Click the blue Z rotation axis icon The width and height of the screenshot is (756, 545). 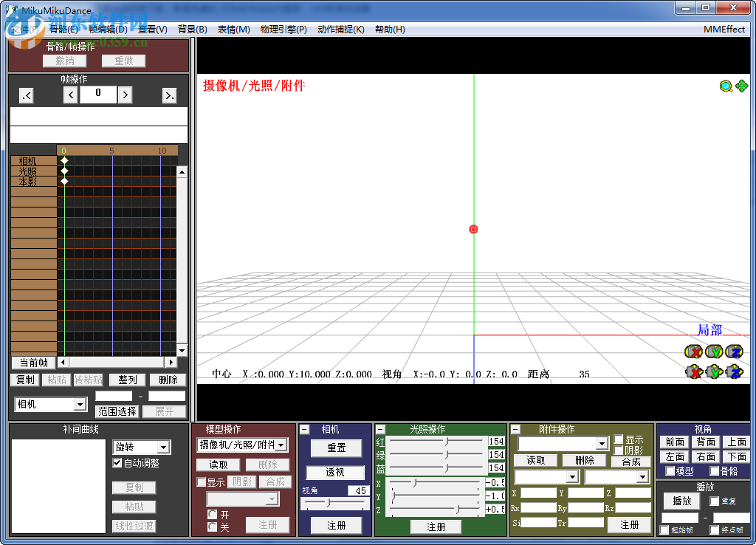click(x=734, y=352)
